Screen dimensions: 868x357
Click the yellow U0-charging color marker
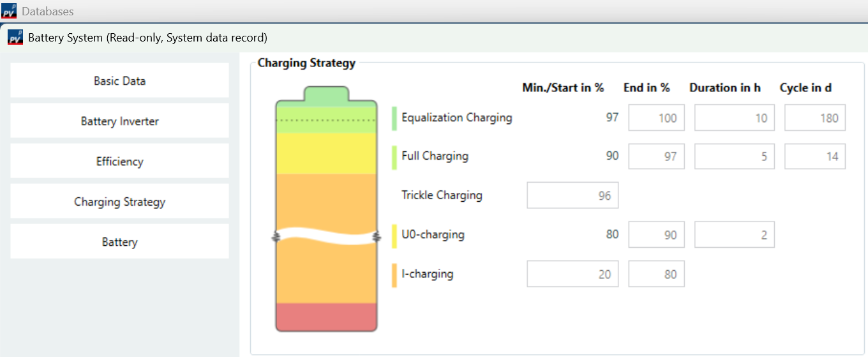pyautogui.click(x=394, y=235)
